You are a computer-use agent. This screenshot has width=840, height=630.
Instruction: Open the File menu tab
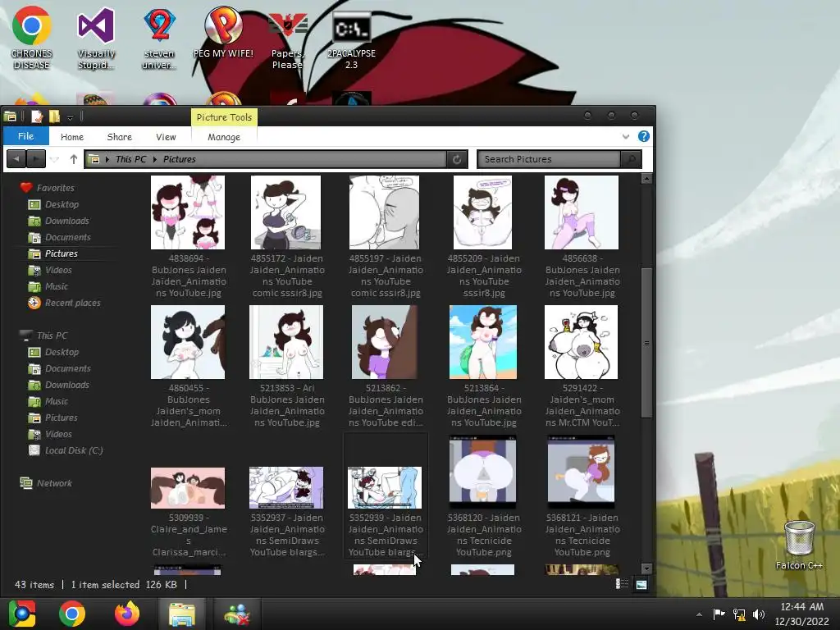coord(25,136)
